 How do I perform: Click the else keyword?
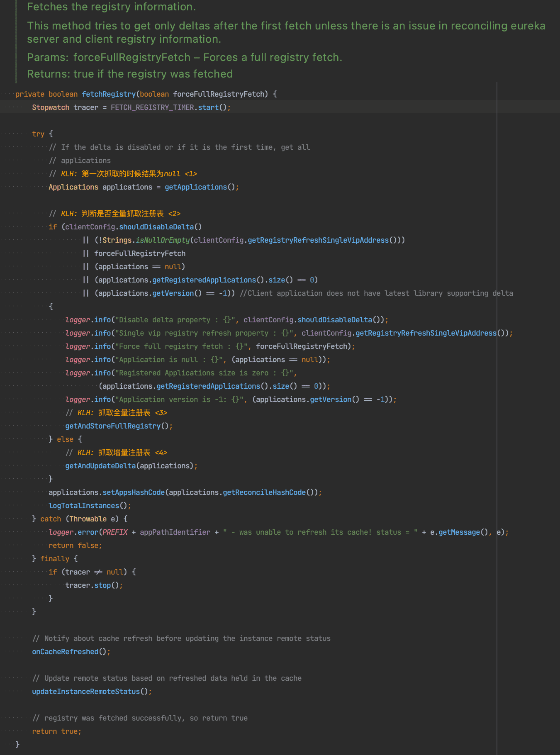point(65,439)
